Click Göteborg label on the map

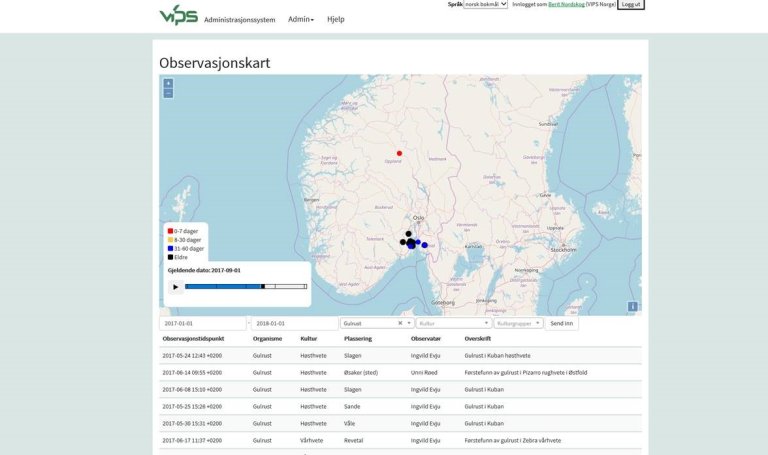pos(443,303)
